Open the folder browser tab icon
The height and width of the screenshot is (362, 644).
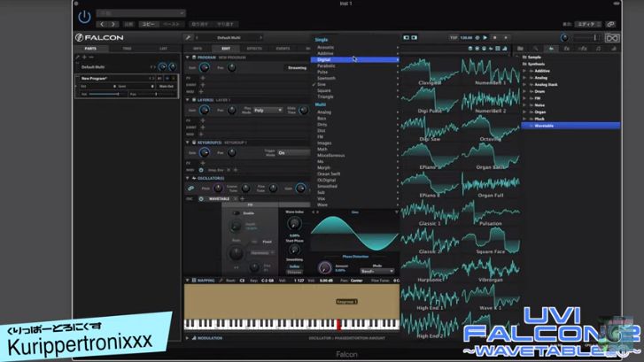(x=520, y=49)
